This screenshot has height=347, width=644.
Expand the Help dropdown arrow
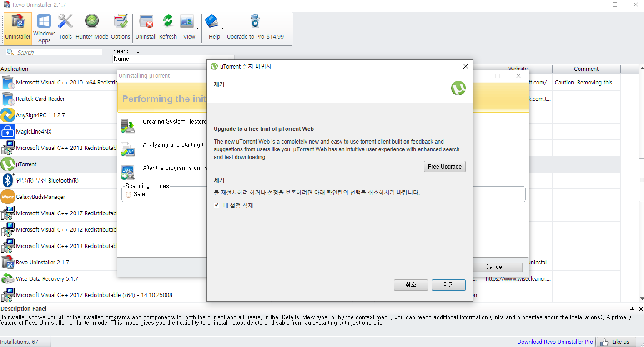point(223,28)
